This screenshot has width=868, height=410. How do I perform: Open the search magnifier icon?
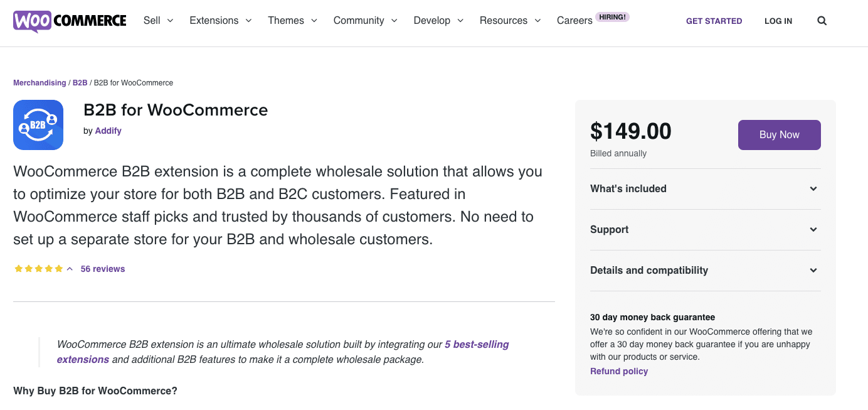tap(822, 21)
